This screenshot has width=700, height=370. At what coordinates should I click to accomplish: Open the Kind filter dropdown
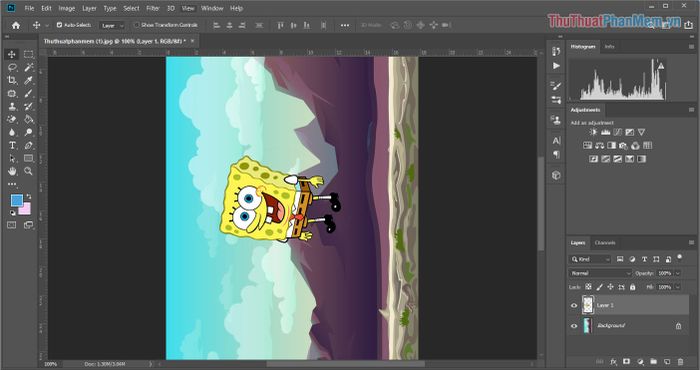click(x=590, y=259)
